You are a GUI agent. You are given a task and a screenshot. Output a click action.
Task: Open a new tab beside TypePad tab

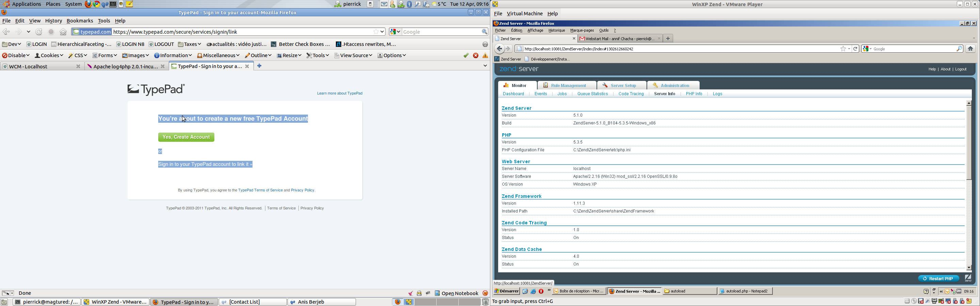tap(259, 66)
